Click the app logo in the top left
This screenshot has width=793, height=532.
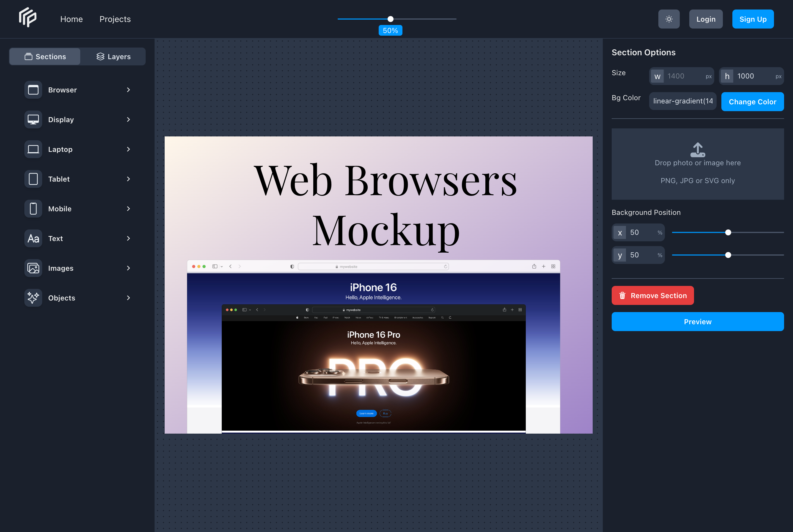[x=27, y=17]
